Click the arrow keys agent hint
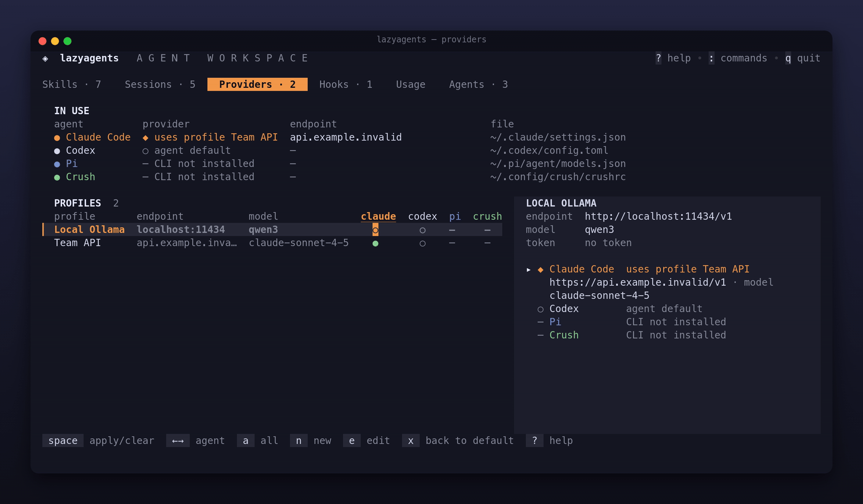 click(195, 441)
